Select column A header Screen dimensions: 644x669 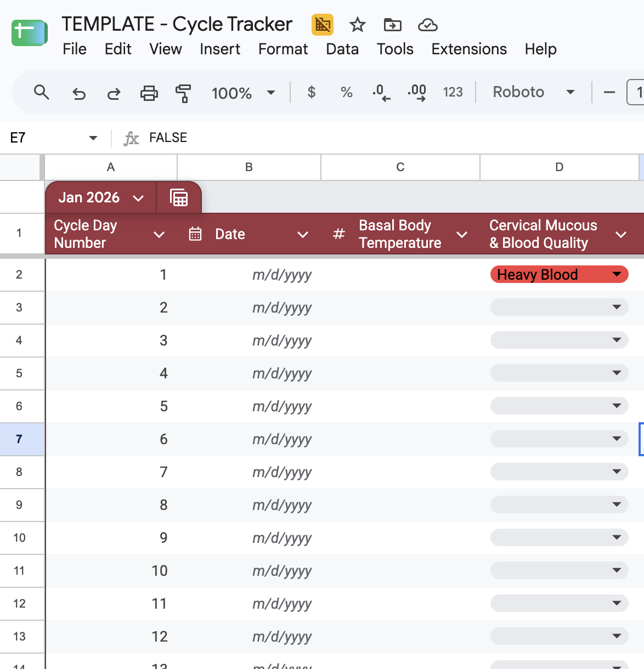pyautogui.click(x=111, y=167)
